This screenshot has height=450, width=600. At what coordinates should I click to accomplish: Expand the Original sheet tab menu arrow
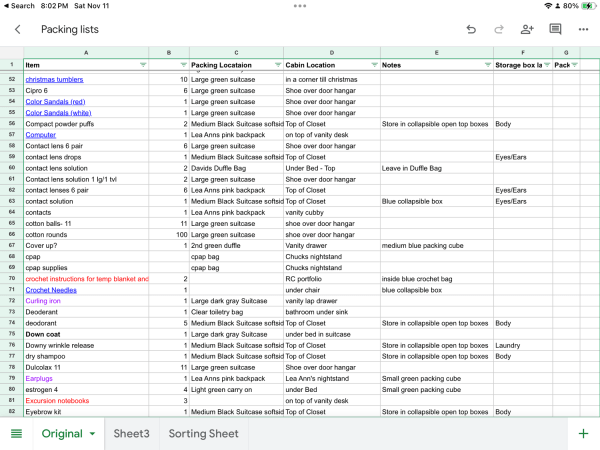point(93,433)
